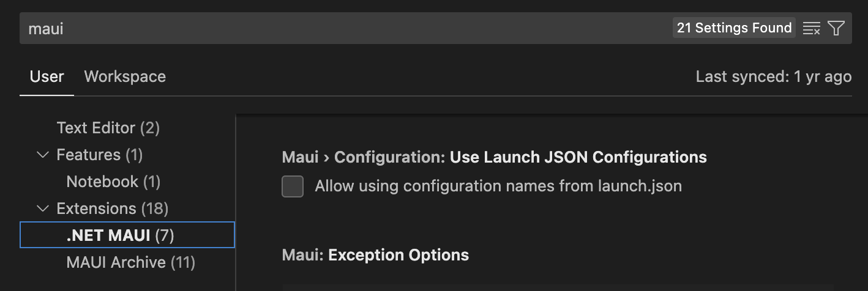Select Notebook in the settings tree
The image size is (868, 291).
pyautogui.click(x=113, y=182)
